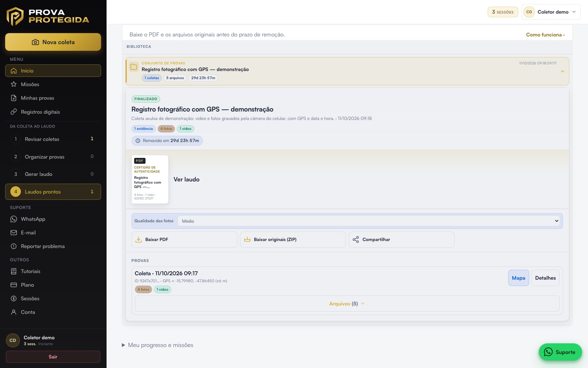This screenshot has width=588, height=368.
Task: Start a Nova coleta
Action: tap(53, 42)
